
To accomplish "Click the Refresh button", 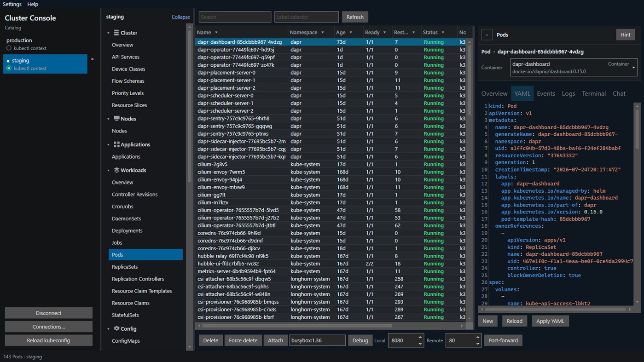I will [x=355, y=17].
